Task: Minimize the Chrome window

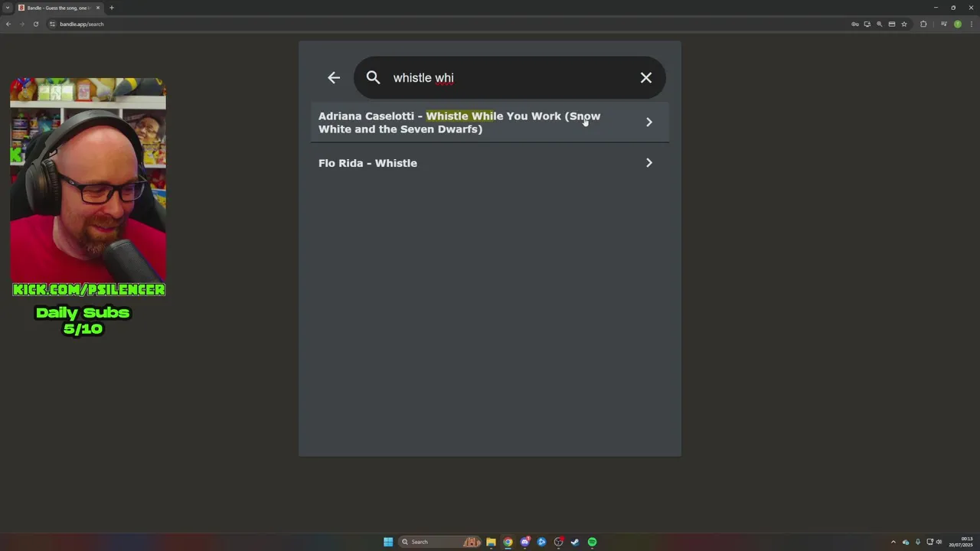Action: (x=936, y=8)
